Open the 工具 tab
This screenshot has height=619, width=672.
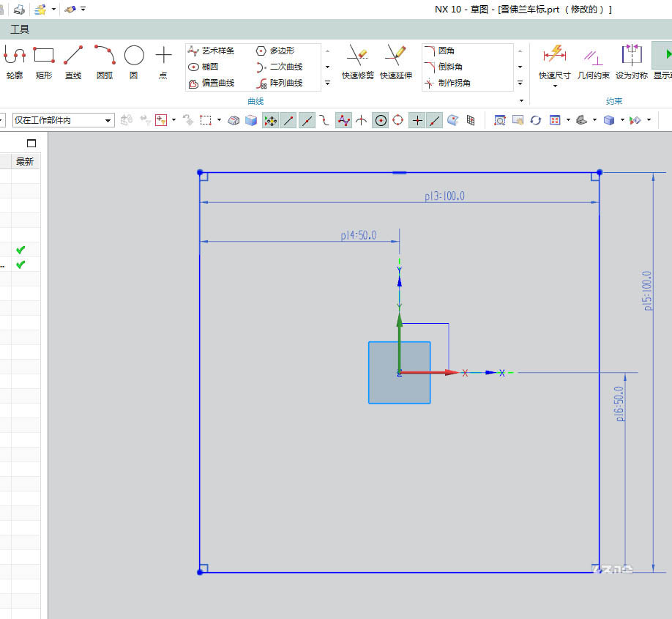(20, 29)
